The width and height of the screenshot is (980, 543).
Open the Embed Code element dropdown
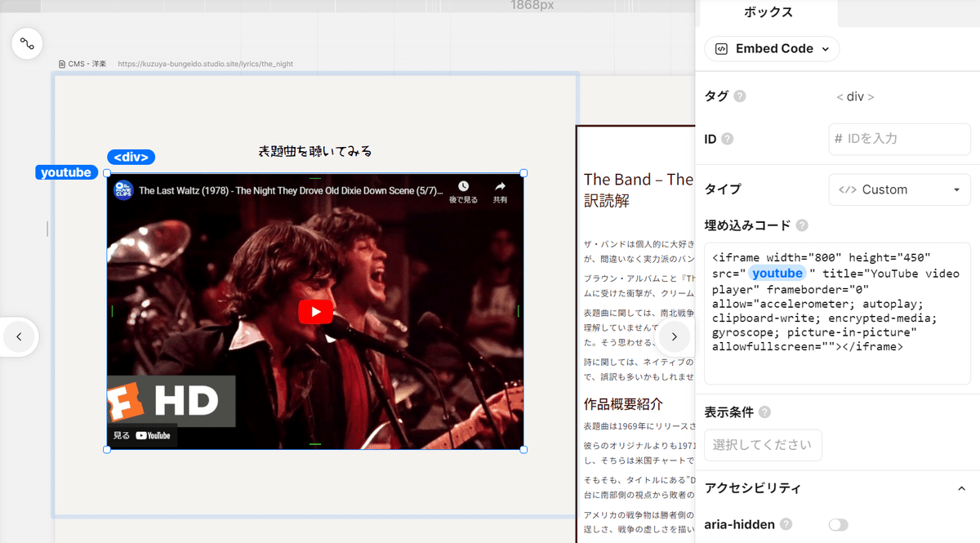[x=772, y=48]
